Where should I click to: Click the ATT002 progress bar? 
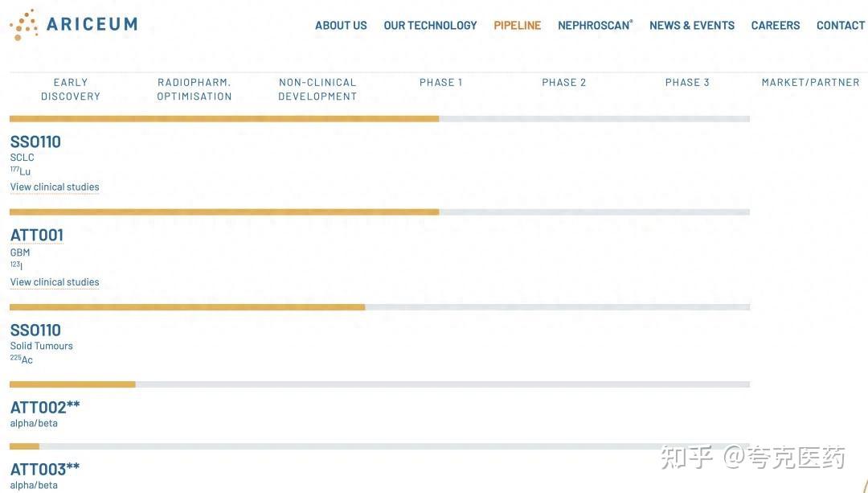click(379, 384)
